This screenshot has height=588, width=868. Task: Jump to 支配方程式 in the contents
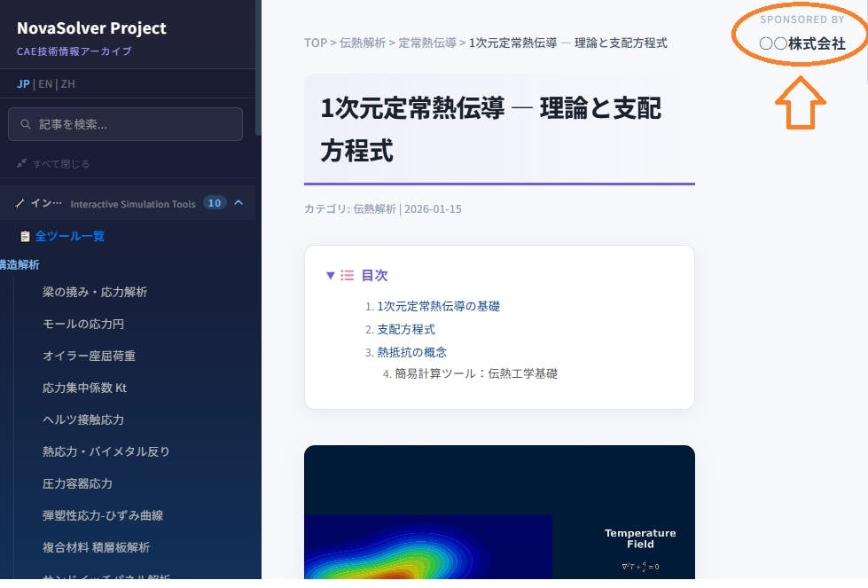point(406,329)
